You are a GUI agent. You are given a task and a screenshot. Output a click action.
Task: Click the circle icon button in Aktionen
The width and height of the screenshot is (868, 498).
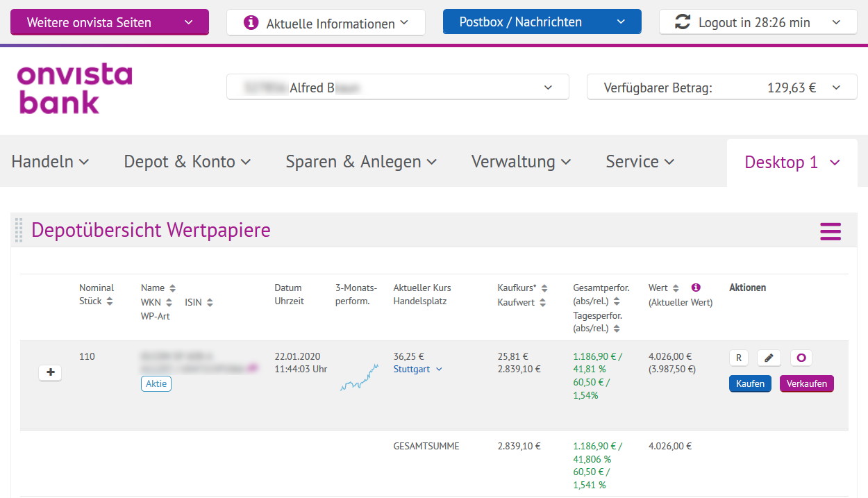(x=801, y=358)
